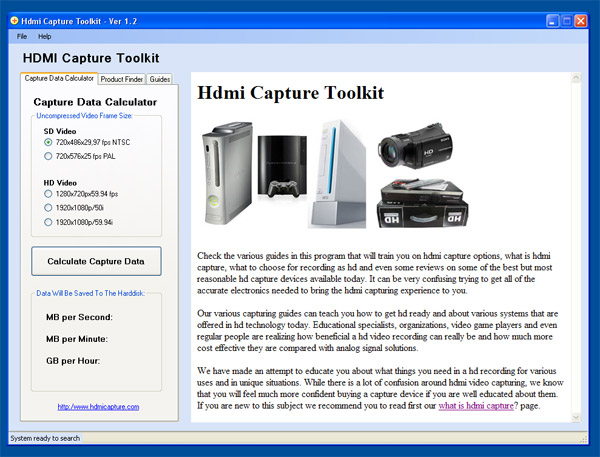Click 'System ready to search' status text
This screenshot has width=600, height=457.
45,438
